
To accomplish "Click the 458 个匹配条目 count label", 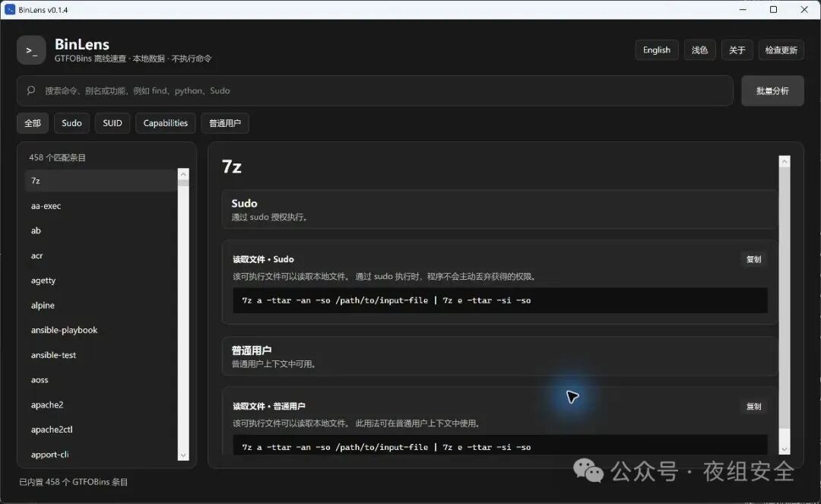I will coord(57,157).
